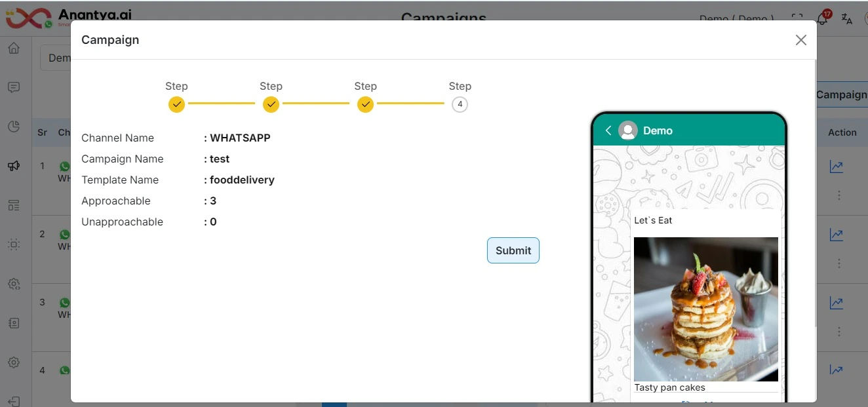Viewport: 868px width, 407px height.
Task: Click WhatsApp icon in row 2
Action: pos(64,235)
